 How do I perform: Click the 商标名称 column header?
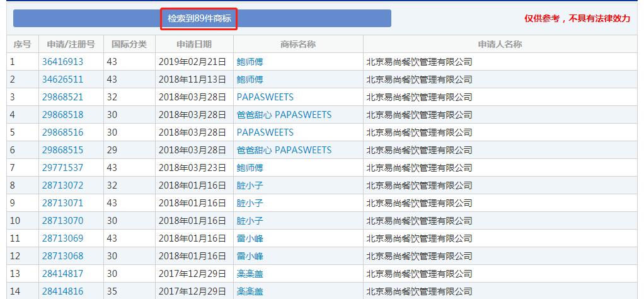click(x=298, y=44)
